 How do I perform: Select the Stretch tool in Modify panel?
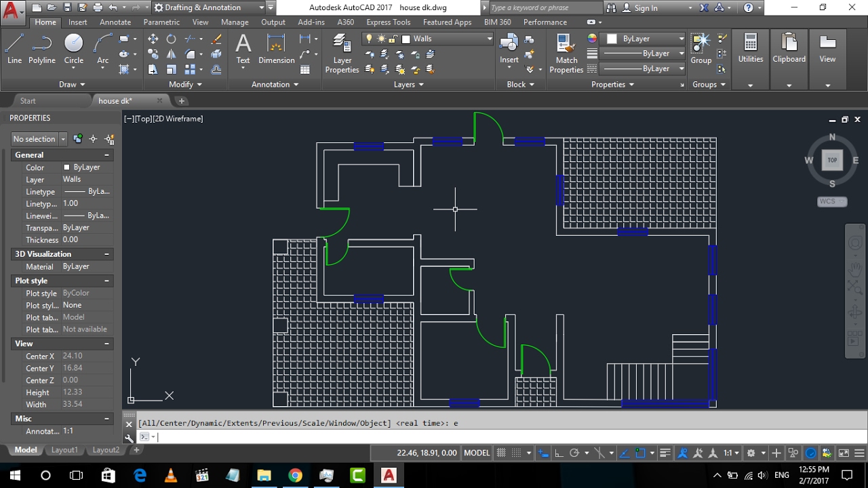click(x=153, y=69)
